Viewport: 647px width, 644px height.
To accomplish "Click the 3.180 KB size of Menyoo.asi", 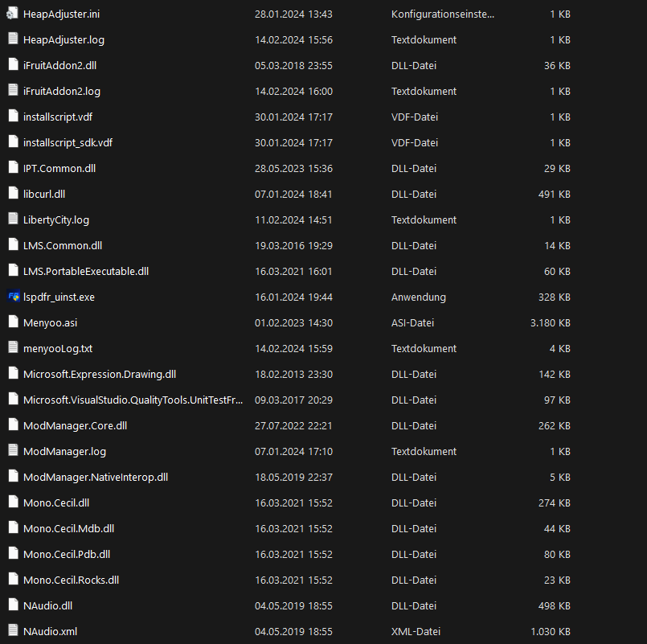I will click(550, 323).
